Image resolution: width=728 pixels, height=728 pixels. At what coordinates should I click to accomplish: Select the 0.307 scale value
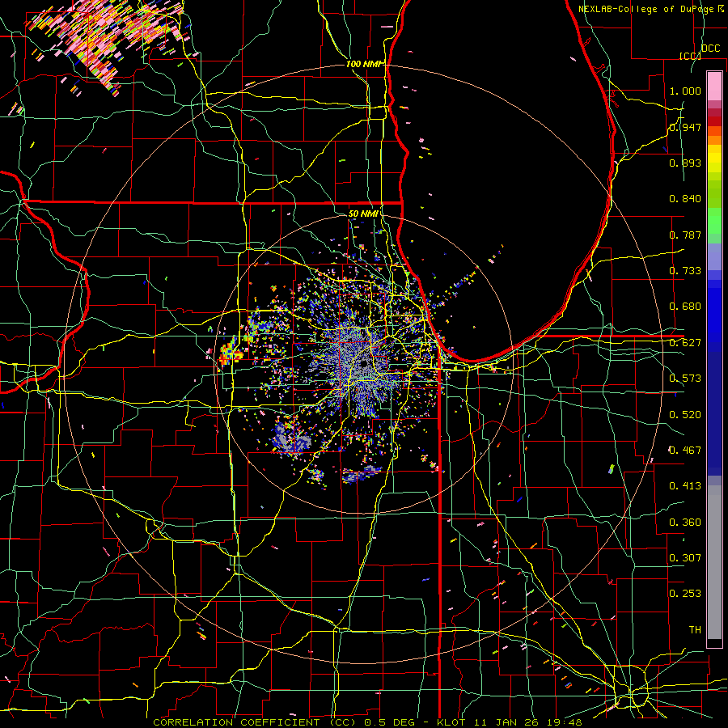685,558
